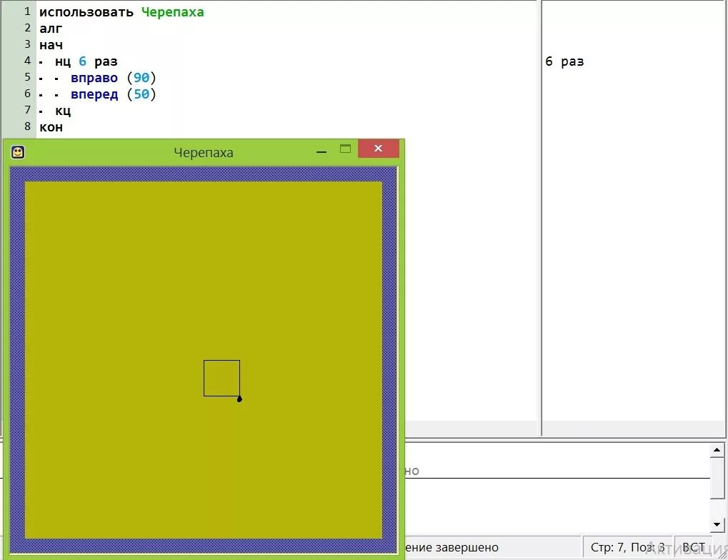Click the value 50 in the code
Screen dimensions: 728x560
[141, 94]
